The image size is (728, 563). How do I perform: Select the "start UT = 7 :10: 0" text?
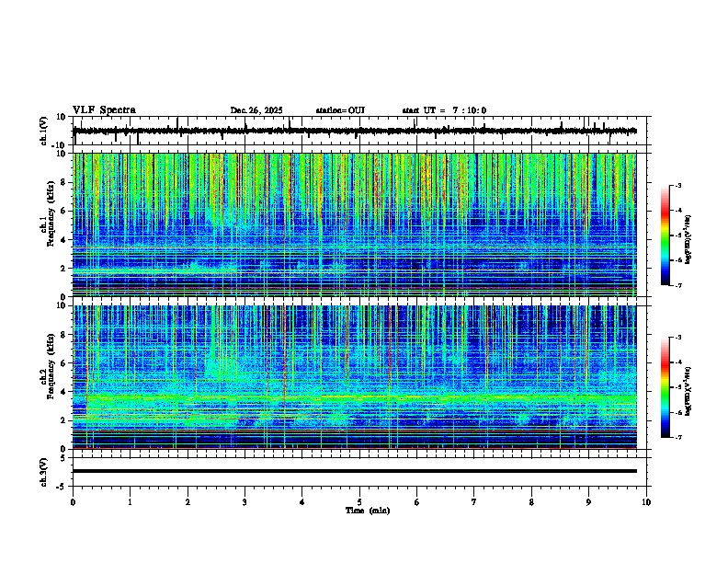pyautogui.click(x=444, y=110)
